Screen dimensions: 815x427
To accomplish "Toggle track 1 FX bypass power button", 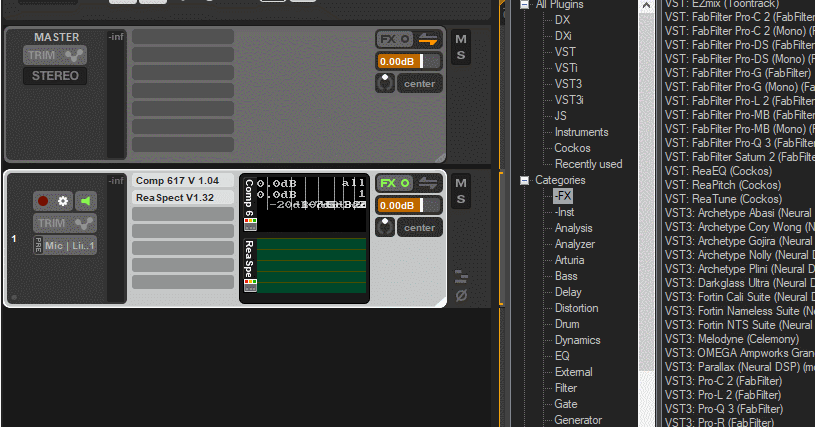I will click(x=405, y=183).
